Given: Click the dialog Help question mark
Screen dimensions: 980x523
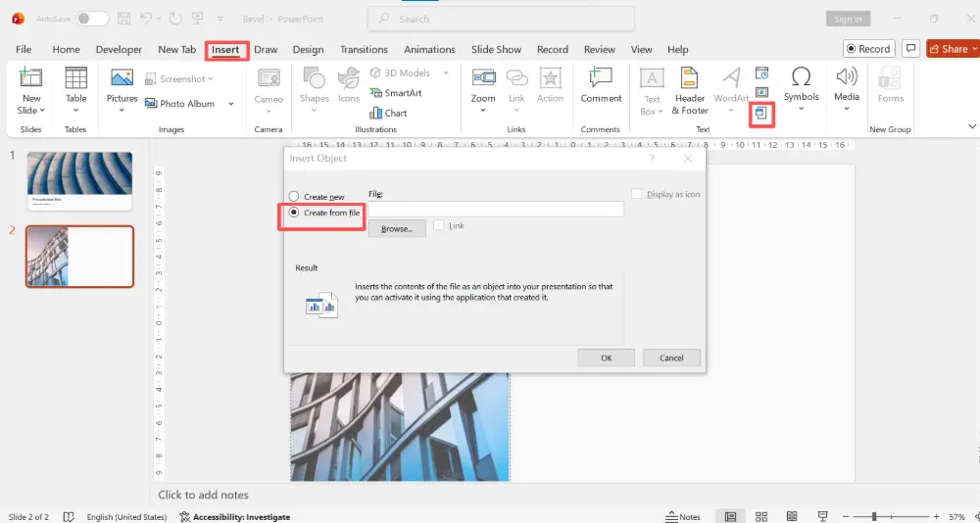Looking at the screenshot, I should [x=652, y=159].
